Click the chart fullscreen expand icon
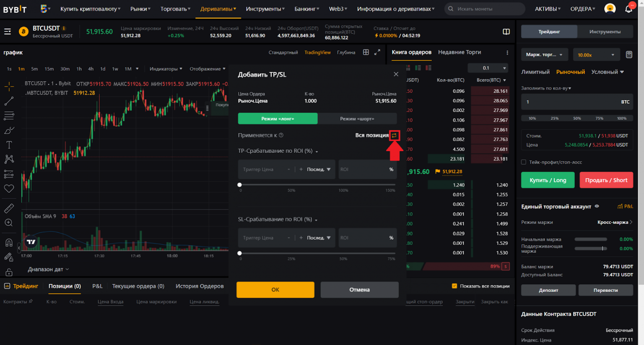Screen dimensions: 644x345 377,52
